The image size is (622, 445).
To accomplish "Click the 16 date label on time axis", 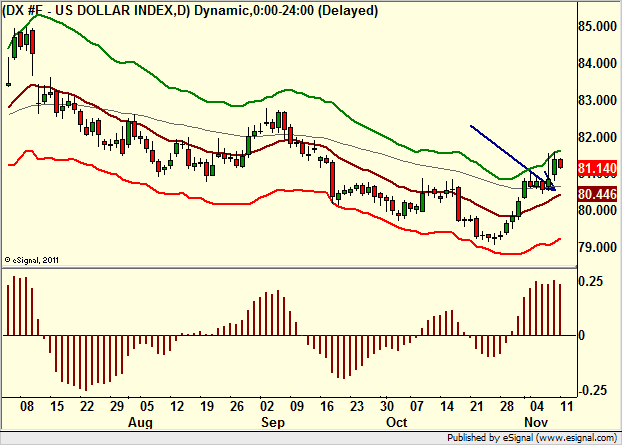I will point(327,407).
